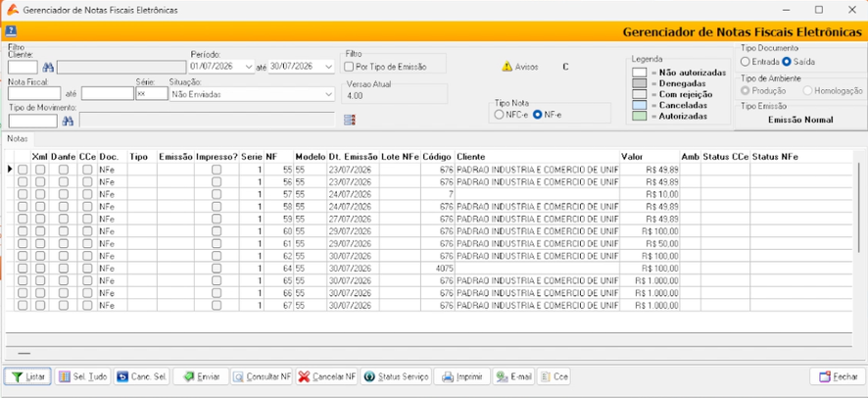Tick selection checkbox for NF 55 row
Screen dimensions: 868x398
23,170
